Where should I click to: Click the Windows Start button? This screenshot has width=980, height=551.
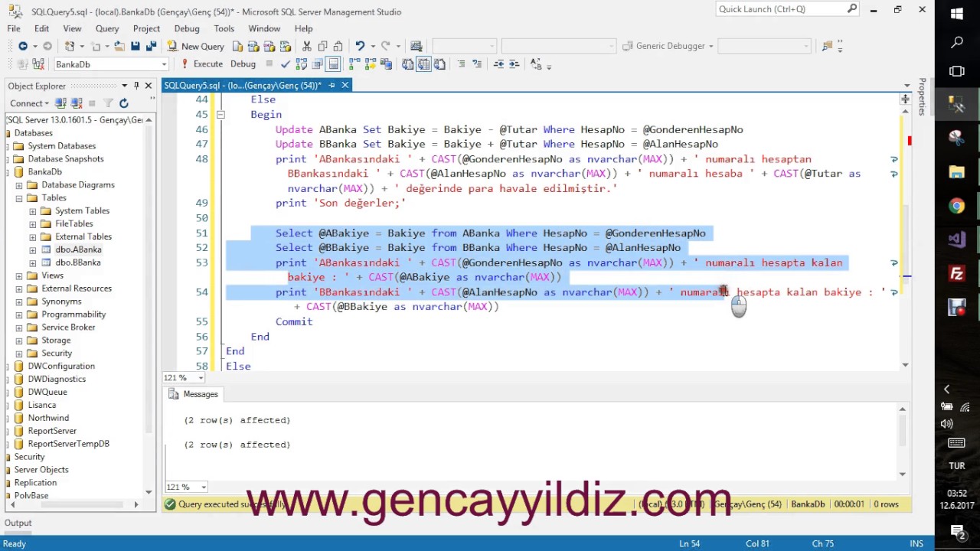[x=957, y=13]
